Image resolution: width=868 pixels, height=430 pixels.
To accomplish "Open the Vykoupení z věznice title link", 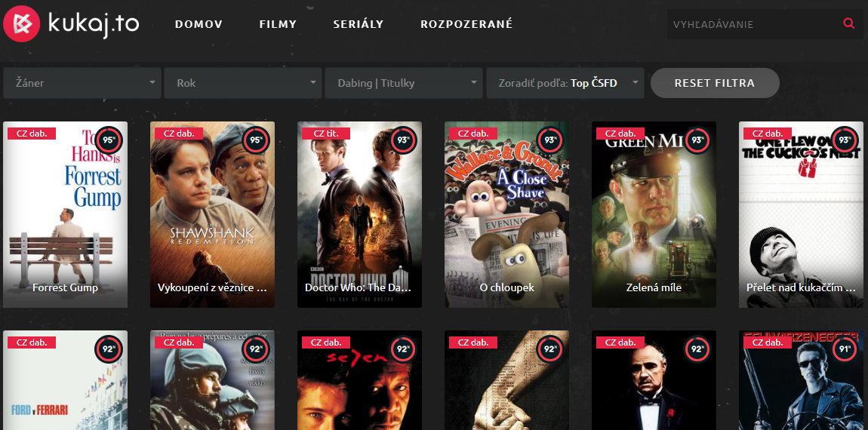I will (x=213, y=287).
